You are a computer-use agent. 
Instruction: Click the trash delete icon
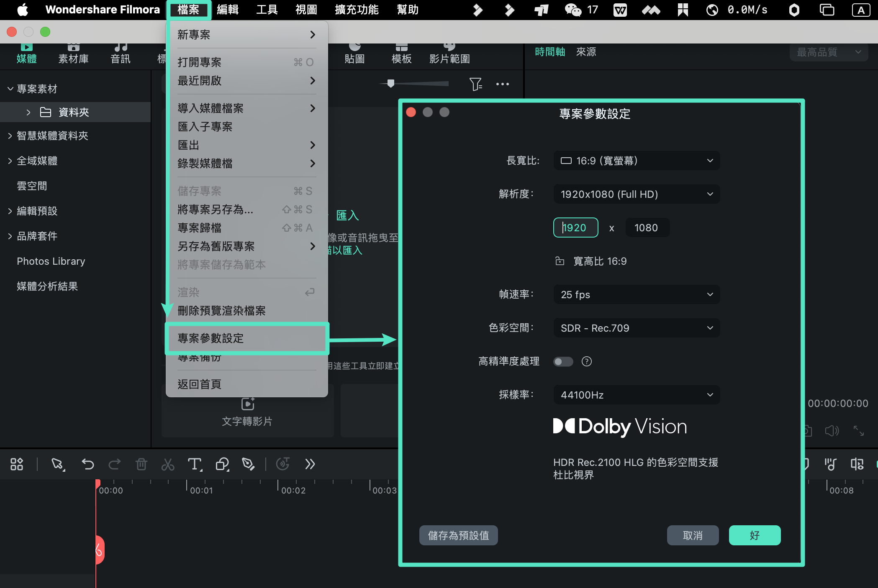tap(141, 464)
